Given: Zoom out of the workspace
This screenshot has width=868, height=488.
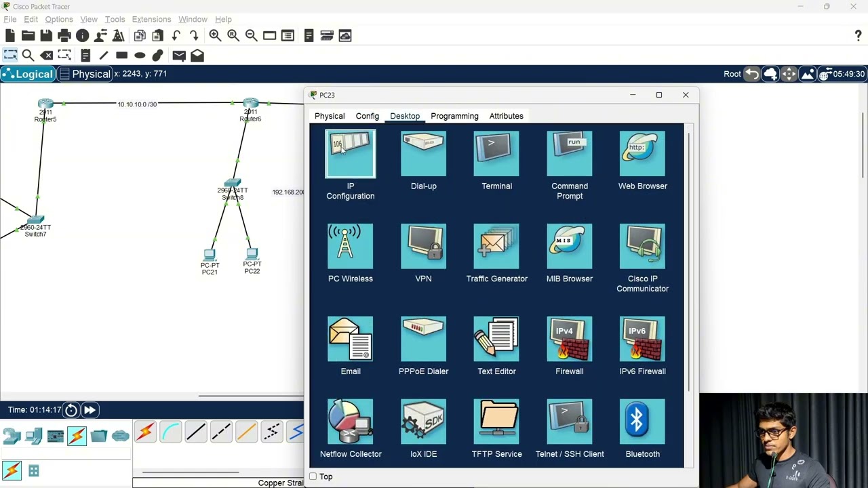Looking at the screenshot, I should (251, 35).
